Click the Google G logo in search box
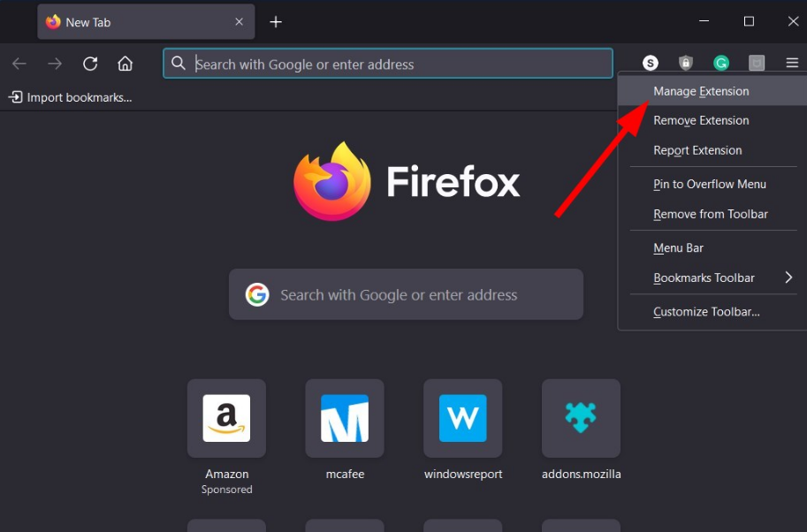 pos(257,295)
